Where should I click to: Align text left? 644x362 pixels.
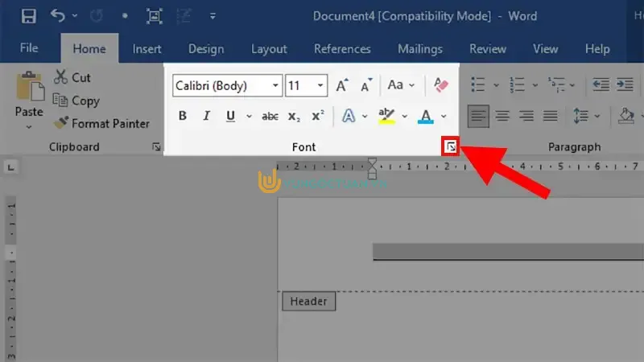coord(478,116)
